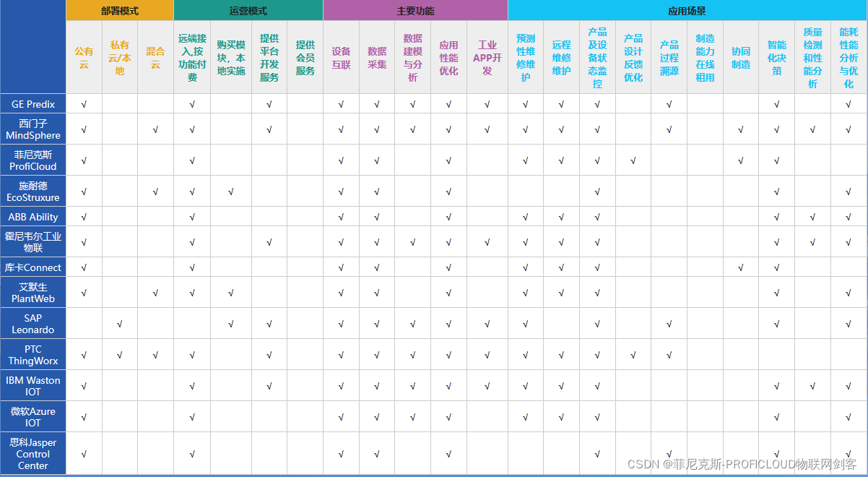The image size is (868, 477).
Task: Click ABB Ability's 质量检测和性能分析 check mark
Action: click(812, 217)
